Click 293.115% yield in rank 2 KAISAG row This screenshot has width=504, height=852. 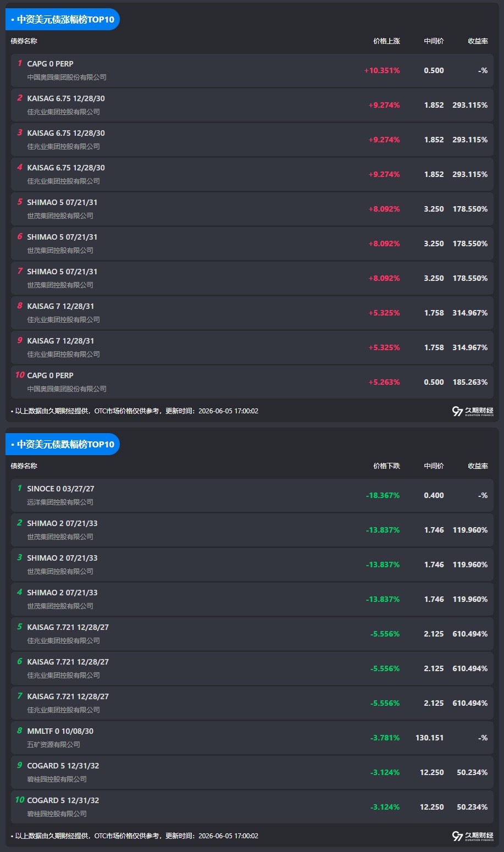pyautogui.click(x=470, y=105)
